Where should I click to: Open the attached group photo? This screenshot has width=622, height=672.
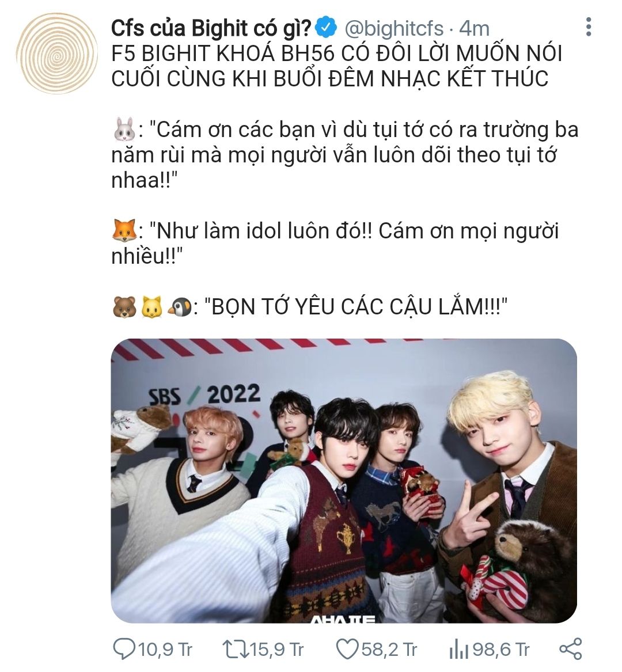click(x=344, y=480)
